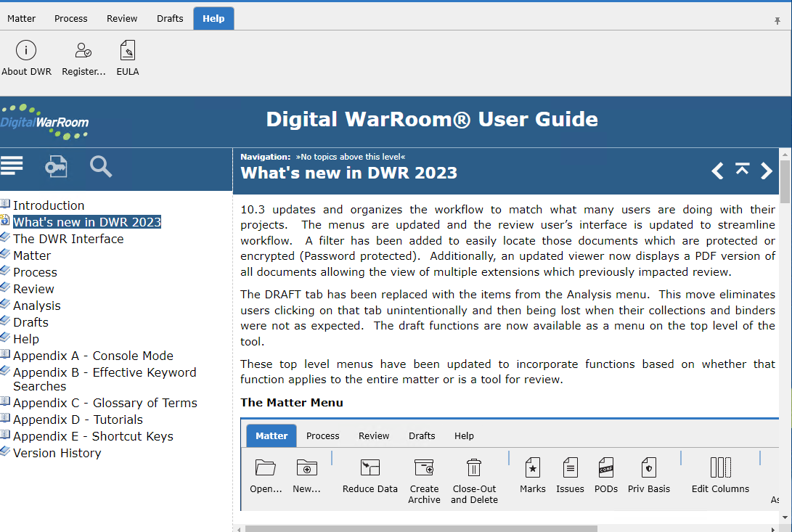Open Appendix E - Shortcut Keys
The height and width of the screenshot is (532, 792).
coord(93,436)
